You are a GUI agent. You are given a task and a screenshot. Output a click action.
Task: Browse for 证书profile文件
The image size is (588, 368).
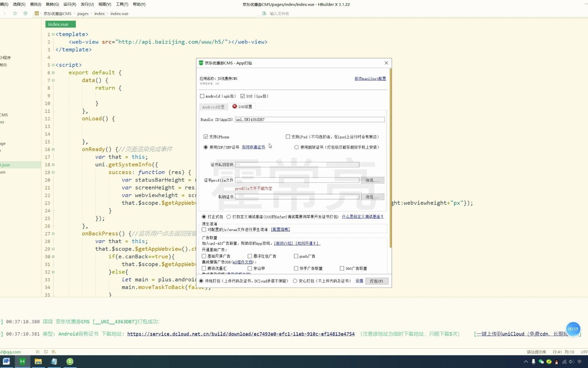[x=373, y=180]
